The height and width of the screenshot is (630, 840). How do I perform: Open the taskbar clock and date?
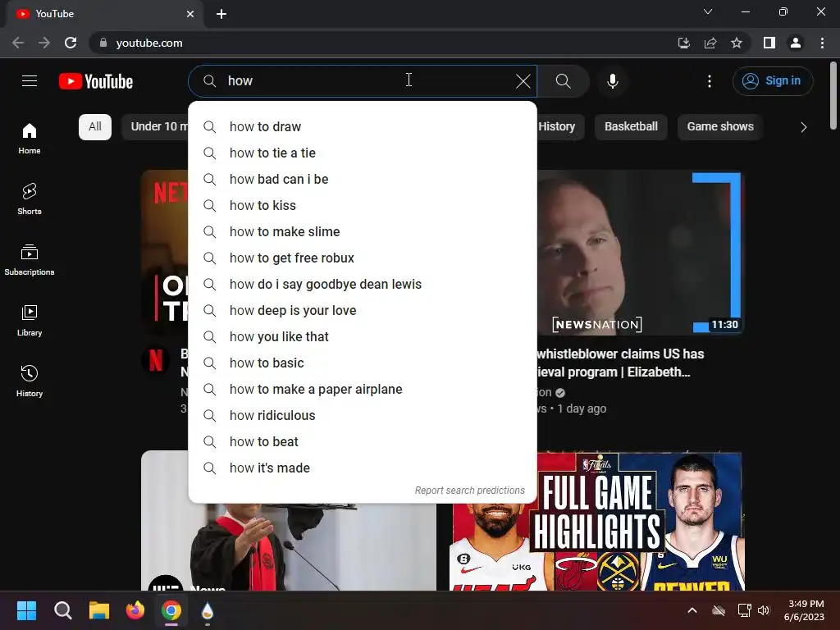[x=804, y=610]
